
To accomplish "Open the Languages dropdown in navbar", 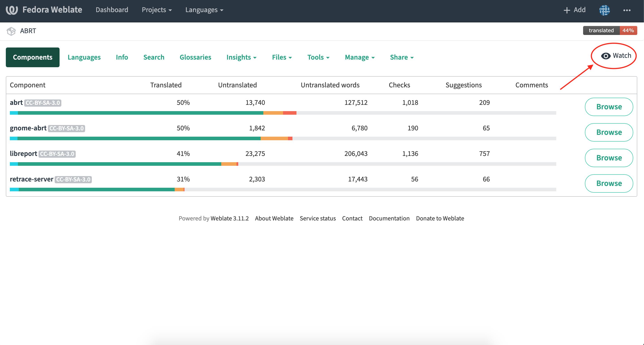I will pyautogui.click(x=204, y=10).
